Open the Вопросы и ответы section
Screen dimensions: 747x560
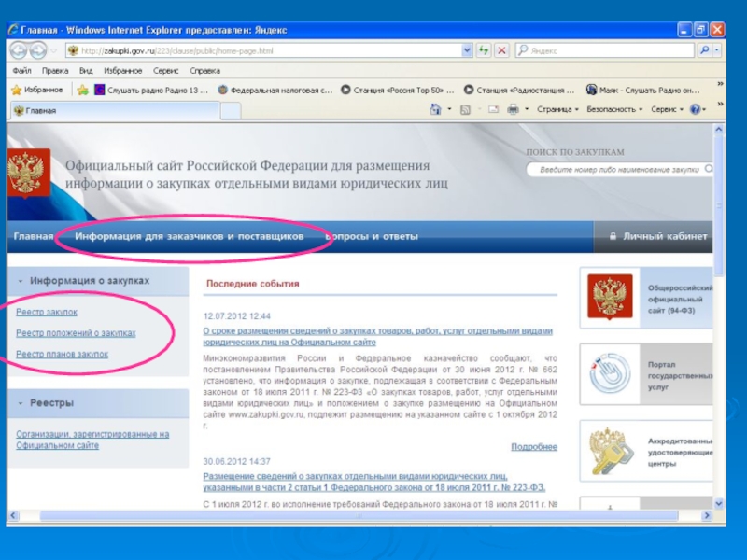(372, 236)
